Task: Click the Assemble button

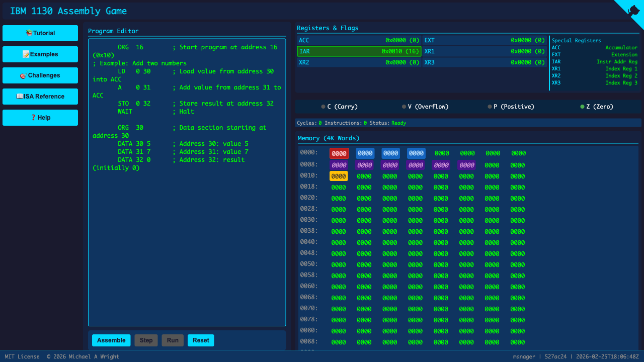Action: point(111,340)
